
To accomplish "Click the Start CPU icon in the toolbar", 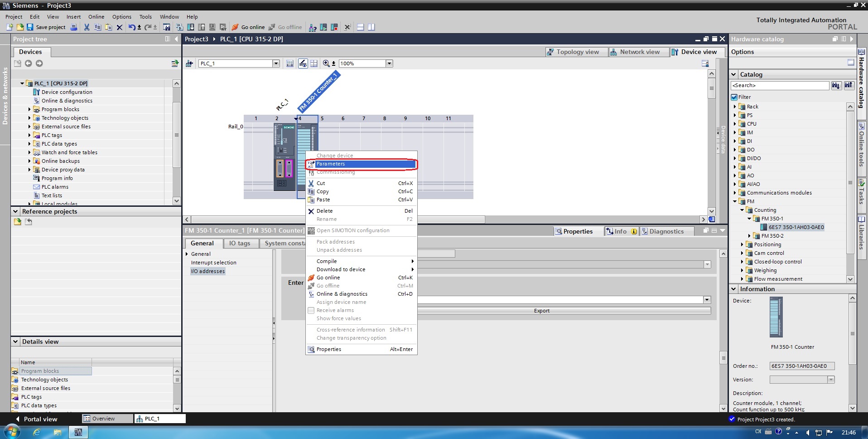I will pos(323,27).
